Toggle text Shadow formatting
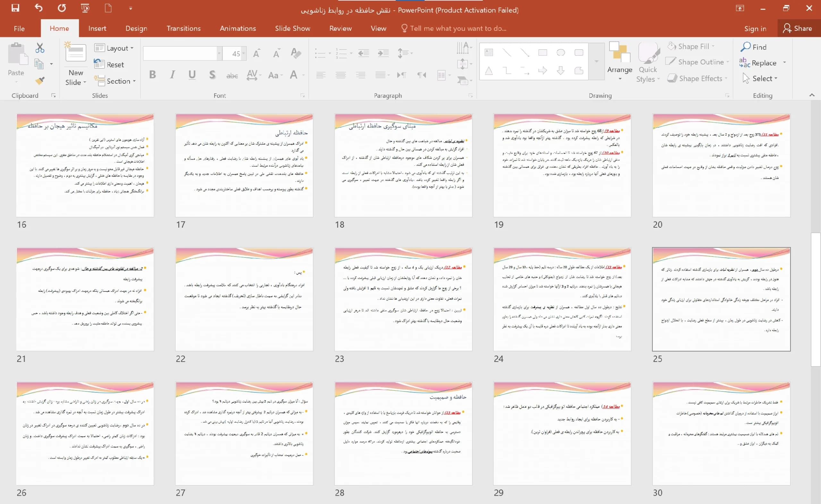 (212, 75)
